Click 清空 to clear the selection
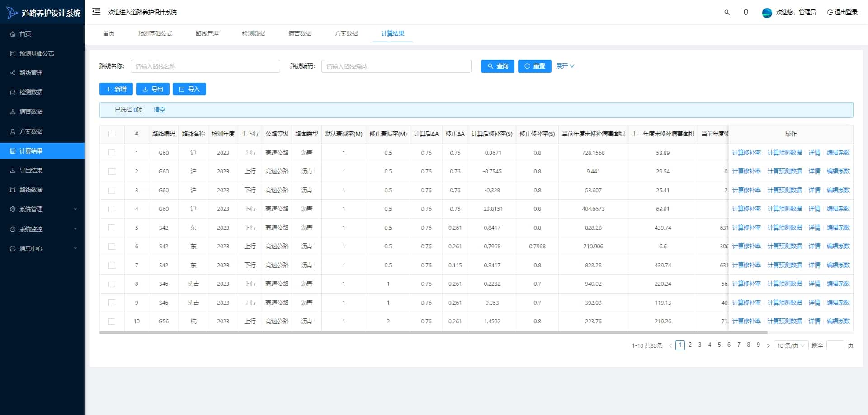 coord(159,110)
